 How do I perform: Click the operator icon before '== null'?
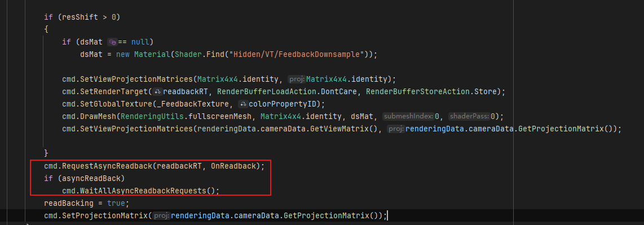112,42
